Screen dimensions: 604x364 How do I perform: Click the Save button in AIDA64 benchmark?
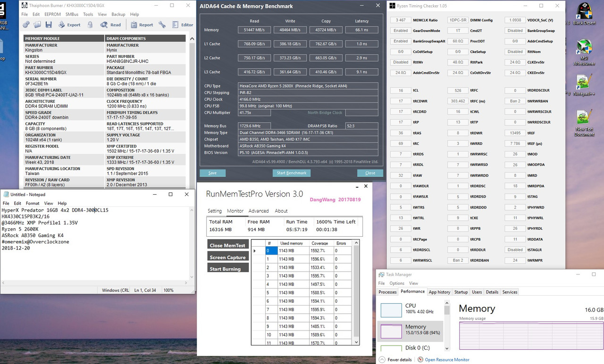click(x=212, y=173)
